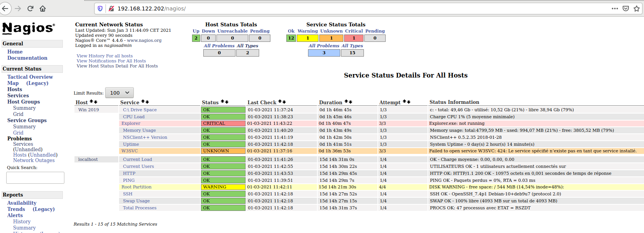The height and width of the screenshot is (233, 644).
Task: Open the Win 2019 host link
Action: click(x=88, y=110)
